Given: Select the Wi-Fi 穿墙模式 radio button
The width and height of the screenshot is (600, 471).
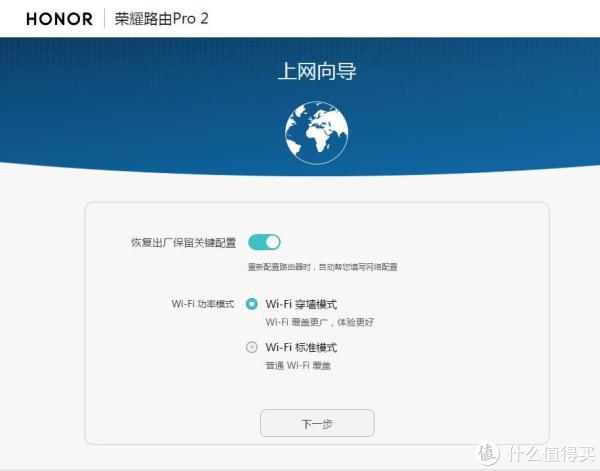Looking at the screenshot, I should point(251,304).
